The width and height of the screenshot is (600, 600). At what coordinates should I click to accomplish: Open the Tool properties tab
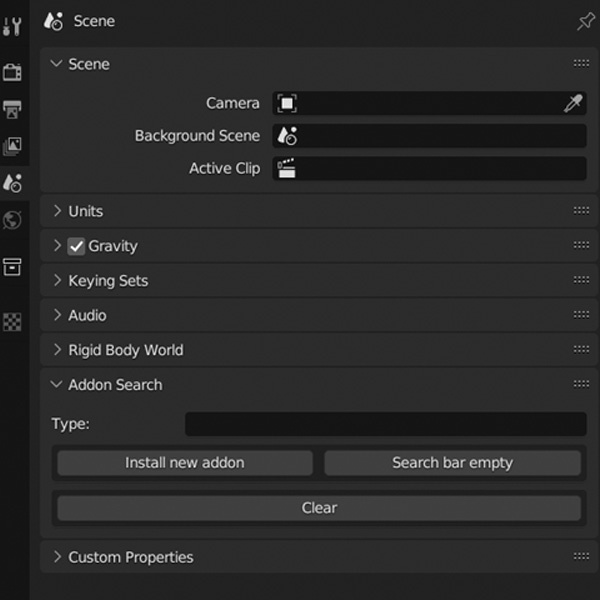(x=12, y=27)
